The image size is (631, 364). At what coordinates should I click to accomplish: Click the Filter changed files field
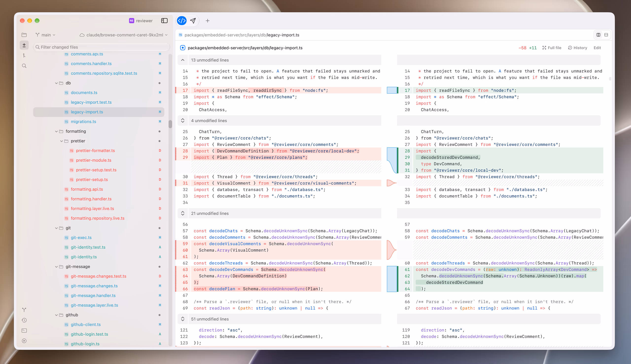tap(102, 47)
